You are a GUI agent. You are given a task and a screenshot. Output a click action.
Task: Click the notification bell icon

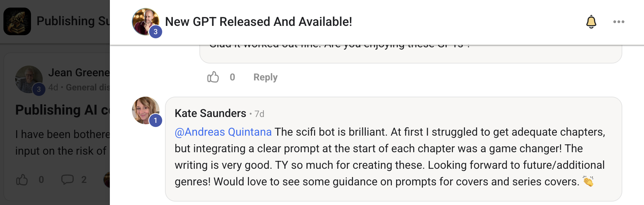point(591,22)
